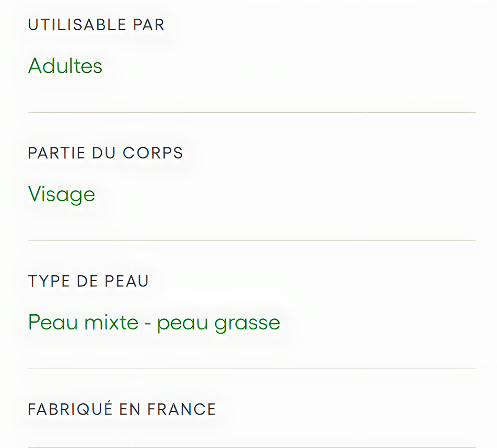
Task: Select the Visage link
Action: click(61, 194)
